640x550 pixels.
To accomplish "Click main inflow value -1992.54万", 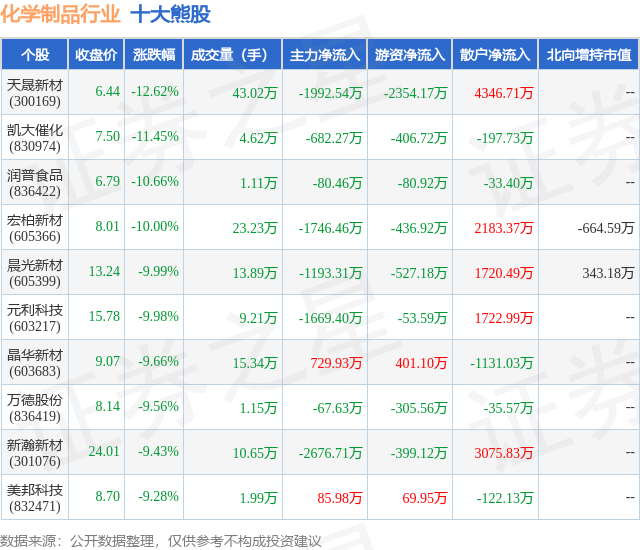I will point(330,93).
